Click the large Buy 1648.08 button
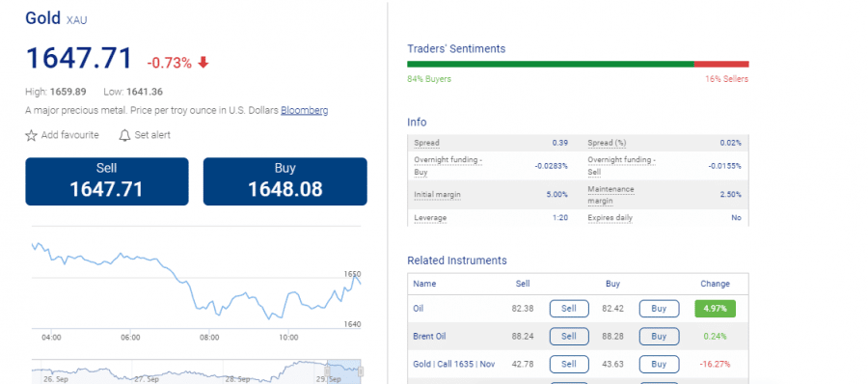 click(x=285, y=181)
